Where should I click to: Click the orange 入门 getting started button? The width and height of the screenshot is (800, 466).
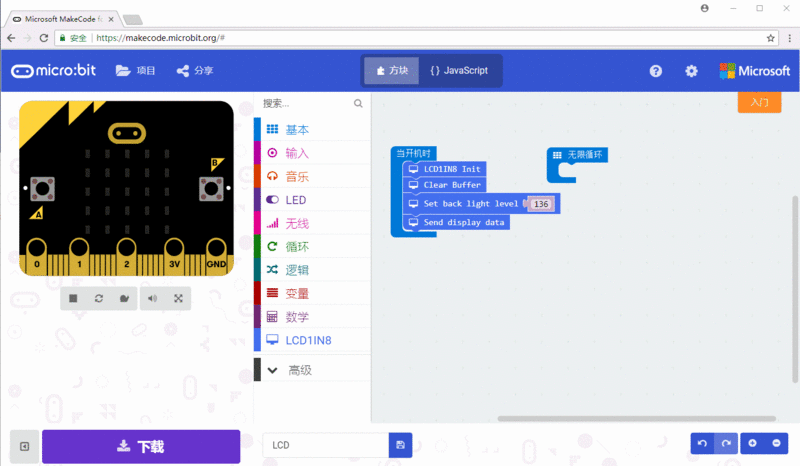point(759,102)
